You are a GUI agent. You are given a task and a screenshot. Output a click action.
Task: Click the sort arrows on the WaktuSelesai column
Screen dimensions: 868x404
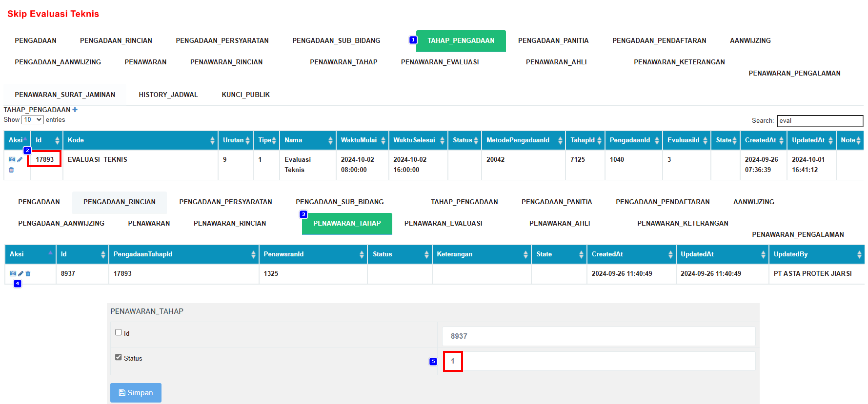click(442, 140)
